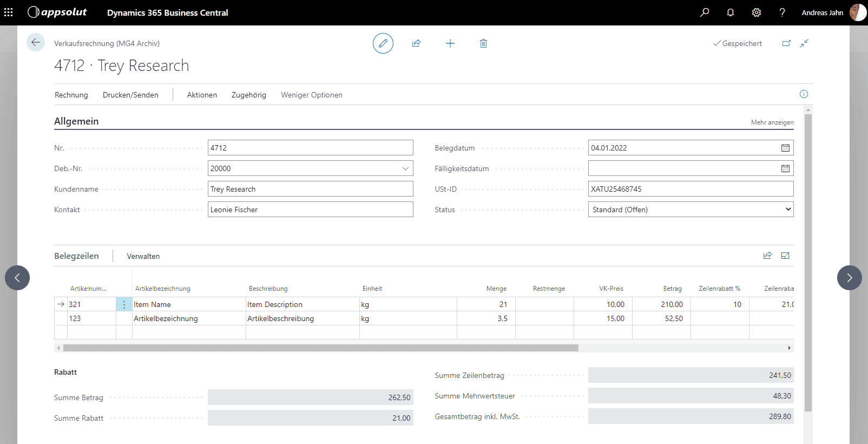Open Belegdatum calendar picker
The height and width of the screenshot is (444, 868).
785,148
